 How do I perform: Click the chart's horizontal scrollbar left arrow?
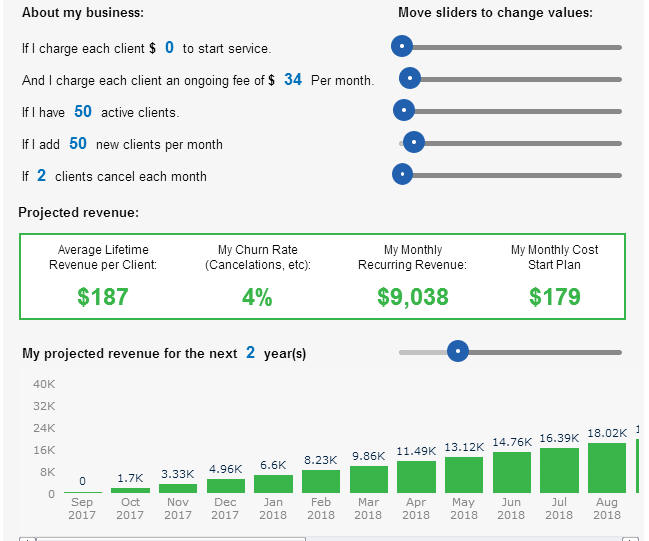tap(28, 538)
